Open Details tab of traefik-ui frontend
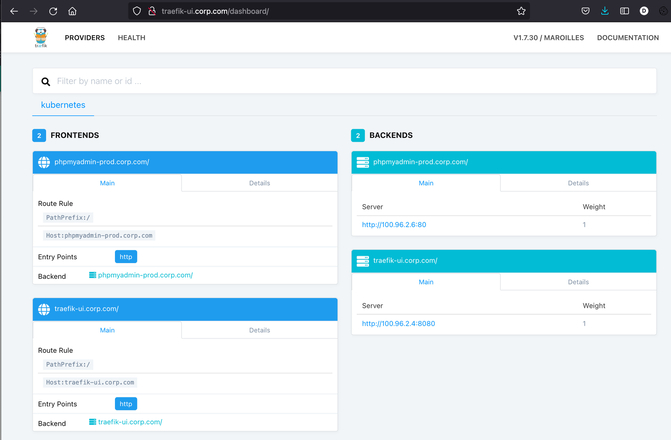 click(x=259, y=330)
